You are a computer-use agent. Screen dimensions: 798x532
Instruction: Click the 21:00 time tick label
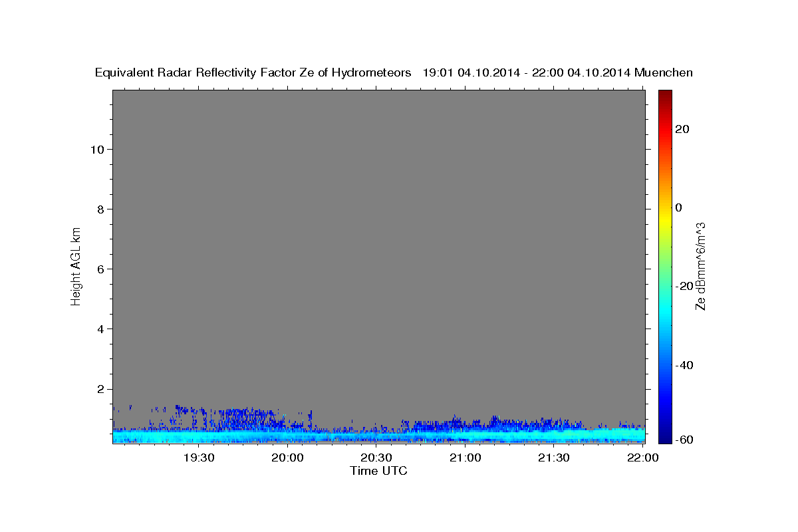pos(465,458)
